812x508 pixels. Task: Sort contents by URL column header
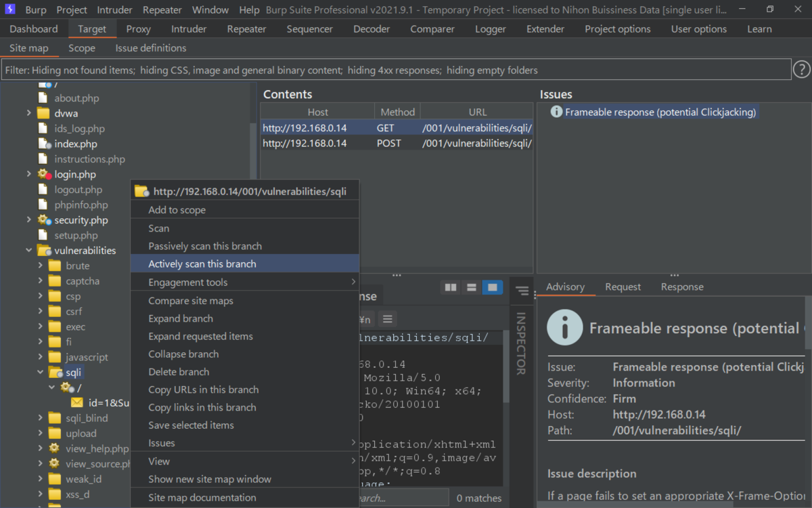tap(477, 112)
